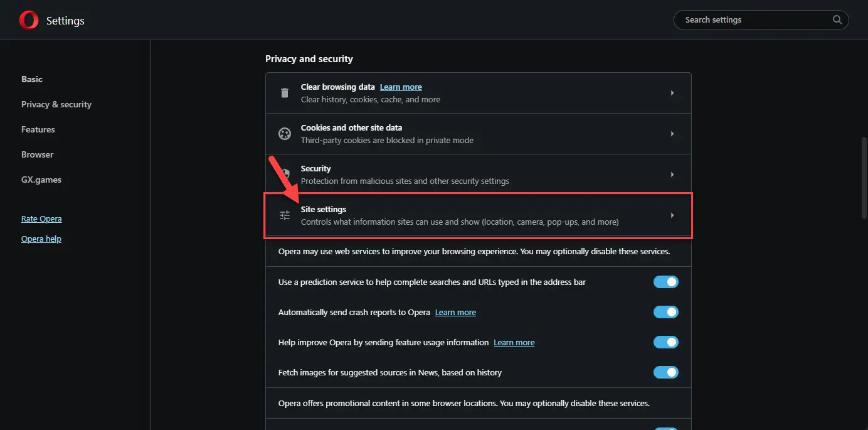Select Privacy & security in sidebar
The width and height of the screenshot is (868, 430).
[x=56, y=104]
